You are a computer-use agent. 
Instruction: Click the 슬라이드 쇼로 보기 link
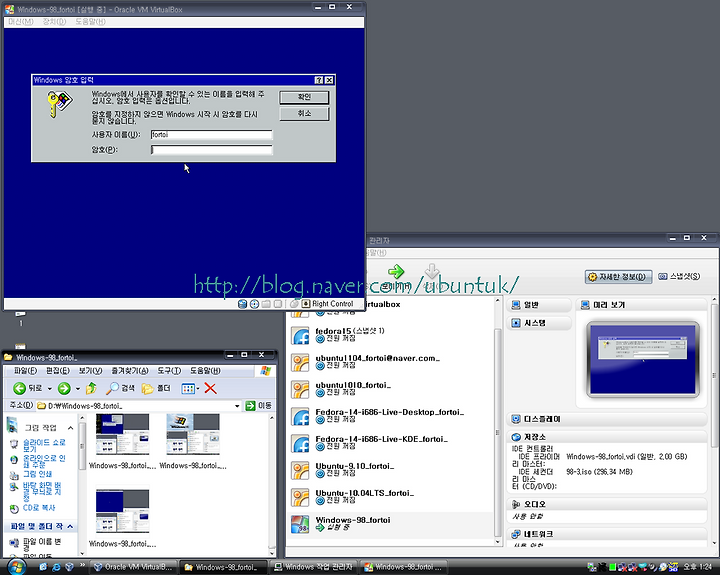(x=44, y=445)
